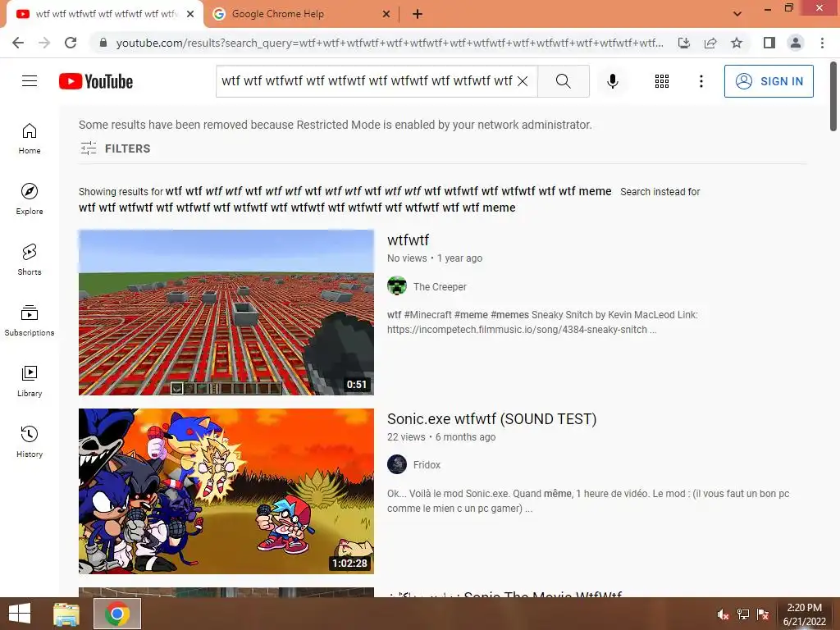The height and width of the screenshot is (630, 840).
Task: Open Subscriptions in the sidebar
Action: 30,320
